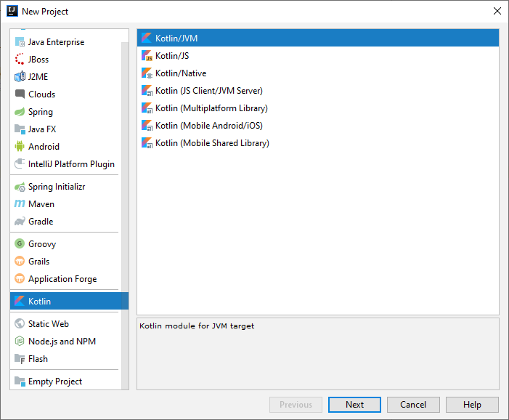Pick Kotlin (Mobile Shared Library) template
This screenshot has width=509, height=420.
click(212, 143)
